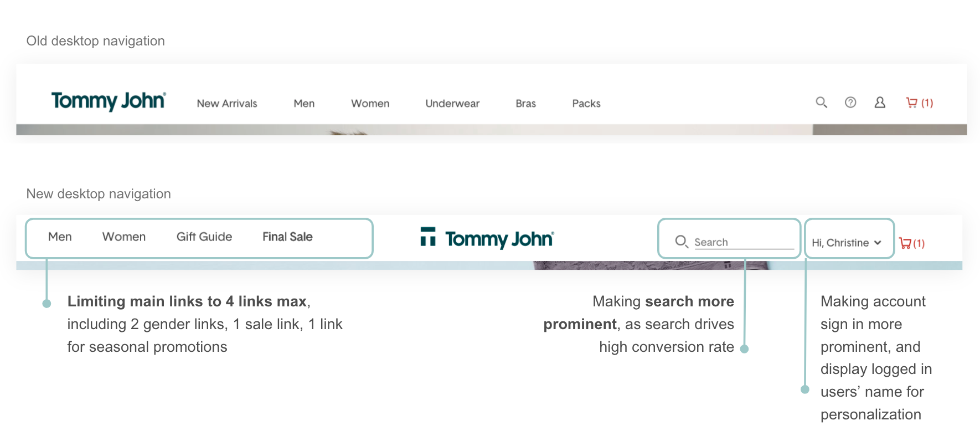The width and height of the screenshot is (980, 441).
Task: Focus the Search input field
Action: click(744, 242)
